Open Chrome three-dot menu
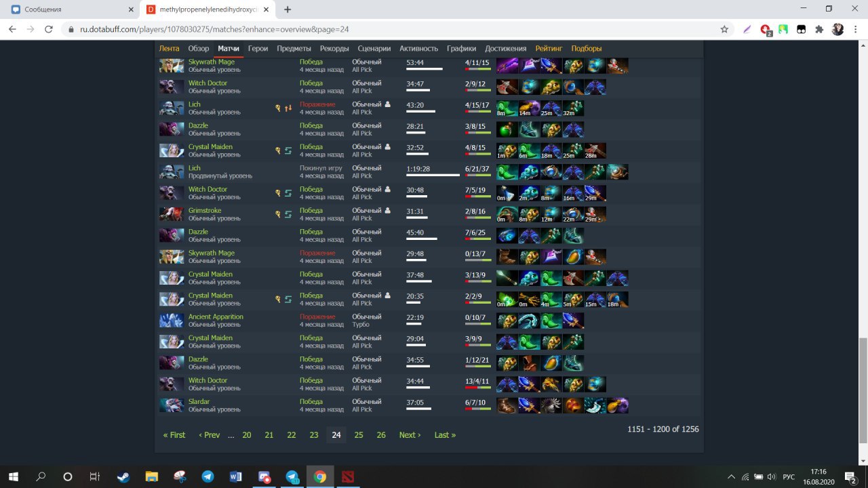Viewport: 868px width, 488px height. [856, 30]
